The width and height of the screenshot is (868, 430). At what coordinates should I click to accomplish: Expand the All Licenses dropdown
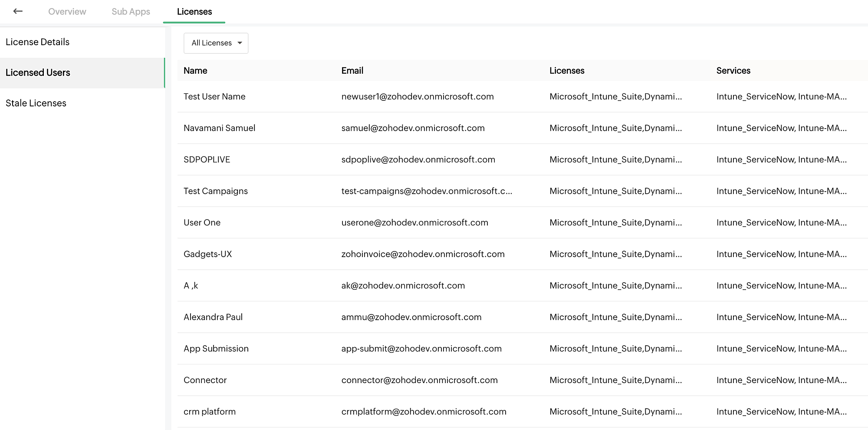[x=216, y=43]
